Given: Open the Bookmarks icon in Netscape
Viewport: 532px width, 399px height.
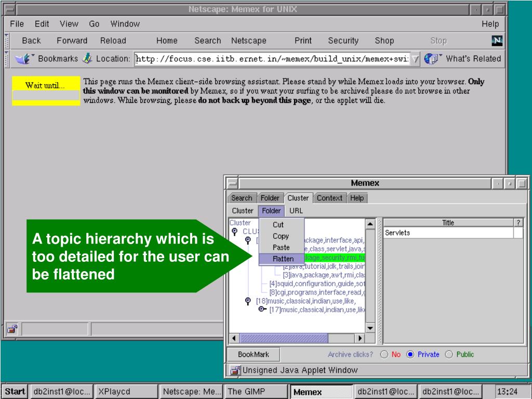Looking at the screenshot, I should [x=24, y=59].
